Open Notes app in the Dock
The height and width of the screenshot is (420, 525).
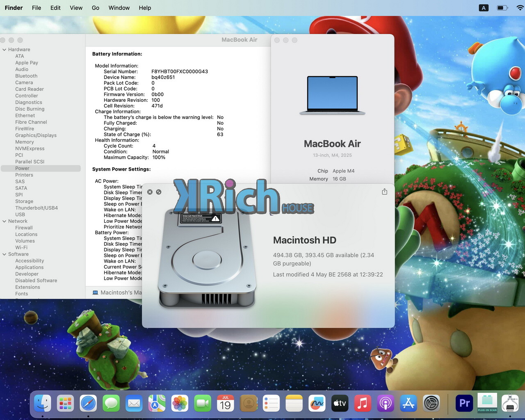click(294, 404)
